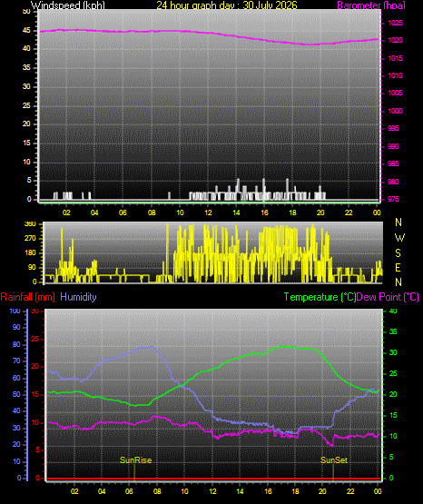Click the Humidity legend label
Image resolution: width=423 pixels, height=504 pixels.
tap(78, 297)
